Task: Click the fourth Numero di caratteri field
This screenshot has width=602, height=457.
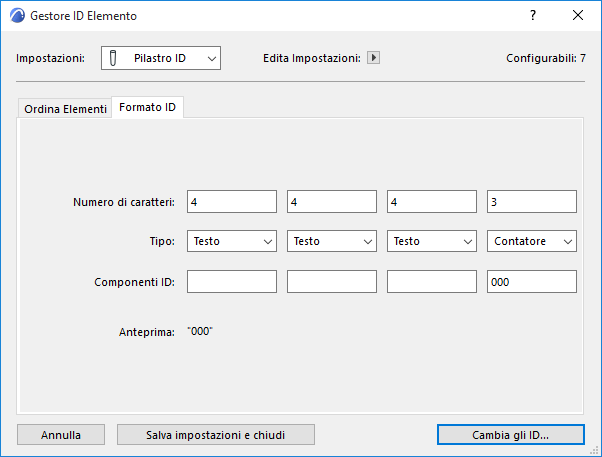Action: [531, 202]
